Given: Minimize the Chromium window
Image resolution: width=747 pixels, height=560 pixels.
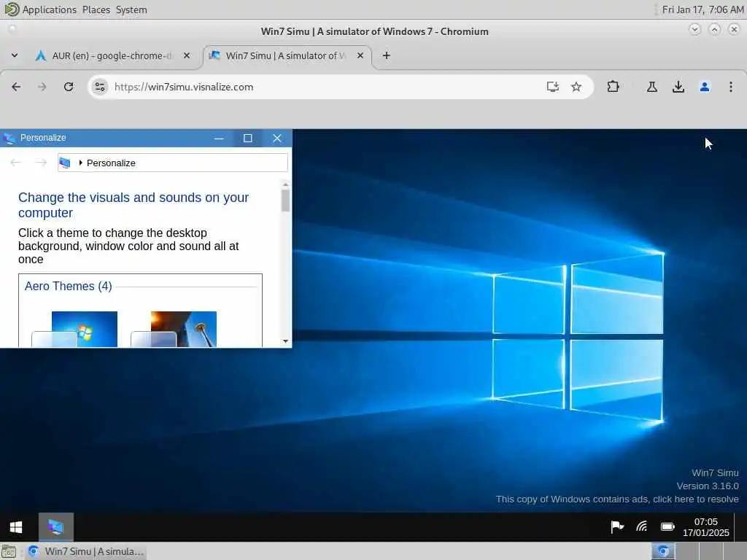Looking at the screenshot, I should pos(695,29).
